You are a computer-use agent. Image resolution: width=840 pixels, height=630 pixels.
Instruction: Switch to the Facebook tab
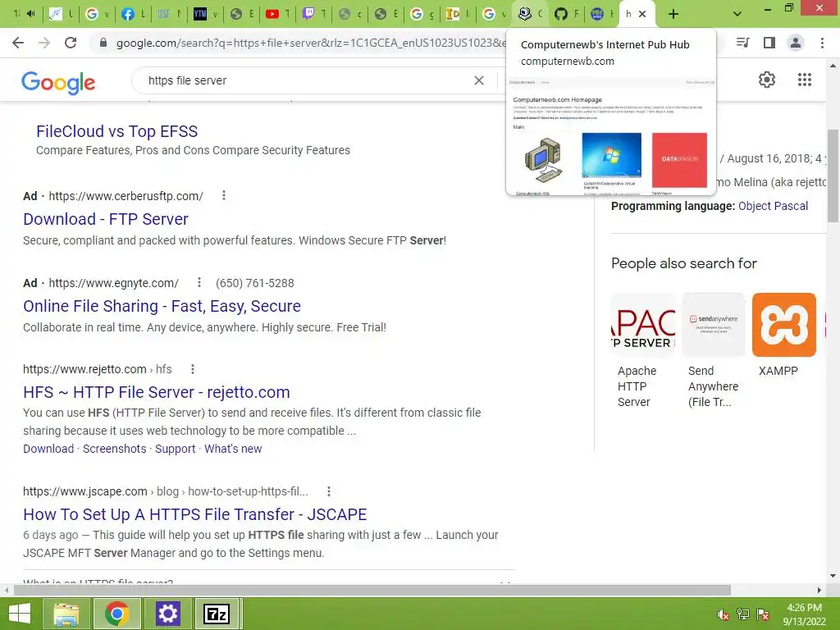132,15
